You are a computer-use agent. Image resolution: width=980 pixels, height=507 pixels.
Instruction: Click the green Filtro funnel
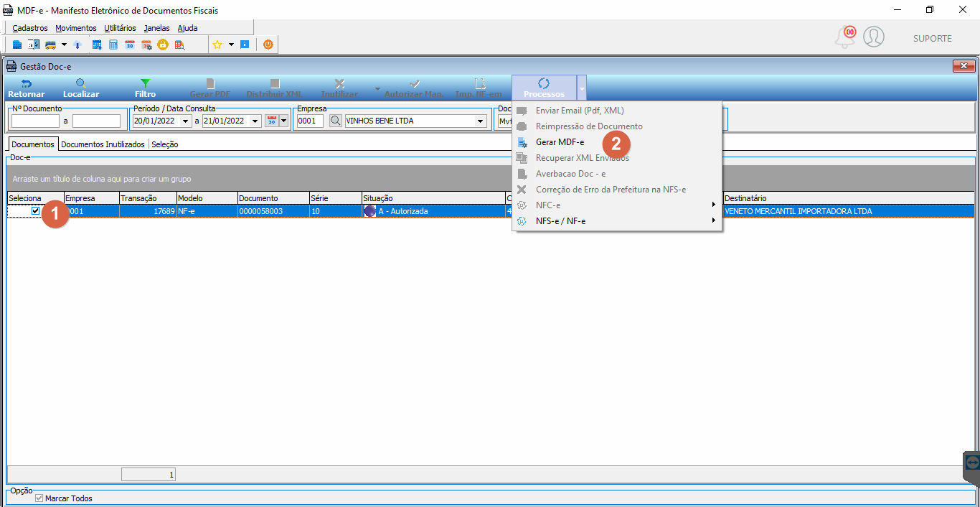pyautogui.click(x=145, y=88)
